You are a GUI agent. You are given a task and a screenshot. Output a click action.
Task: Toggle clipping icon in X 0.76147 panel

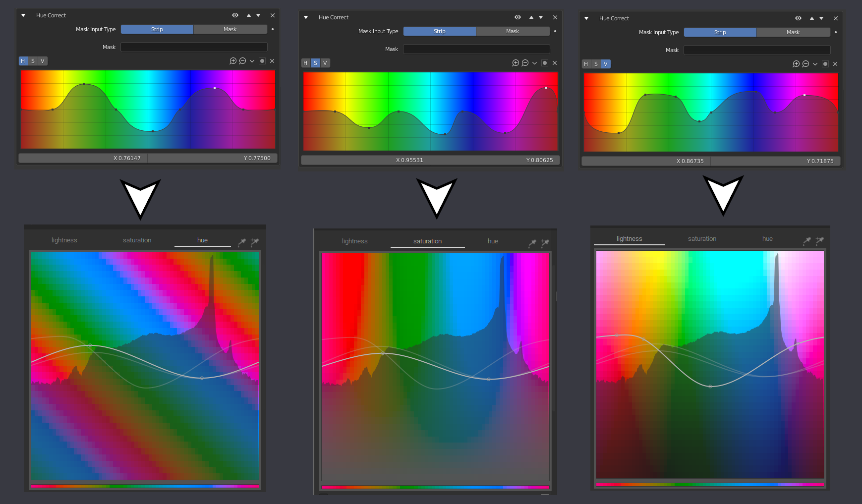point(262,61)
